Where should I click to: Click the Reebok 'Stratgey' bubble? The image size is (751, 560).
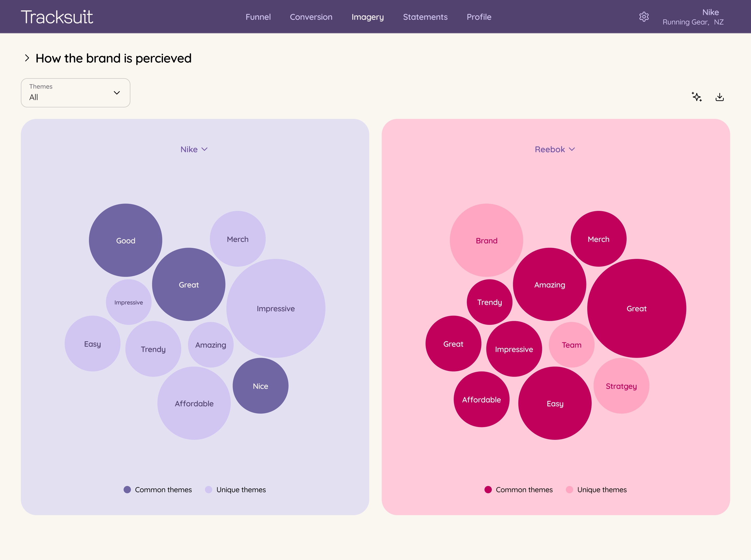tap(621, 386)
